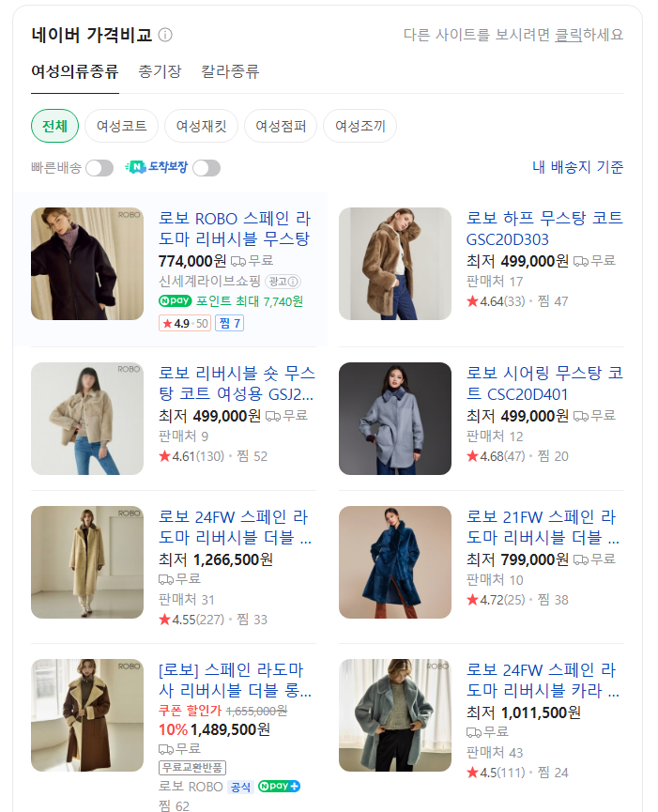Screen dimensions: 658x812
Task: Open 로보 하프 무스탕 코트 GSC20D303 listing
Action: tap(544, 228)
